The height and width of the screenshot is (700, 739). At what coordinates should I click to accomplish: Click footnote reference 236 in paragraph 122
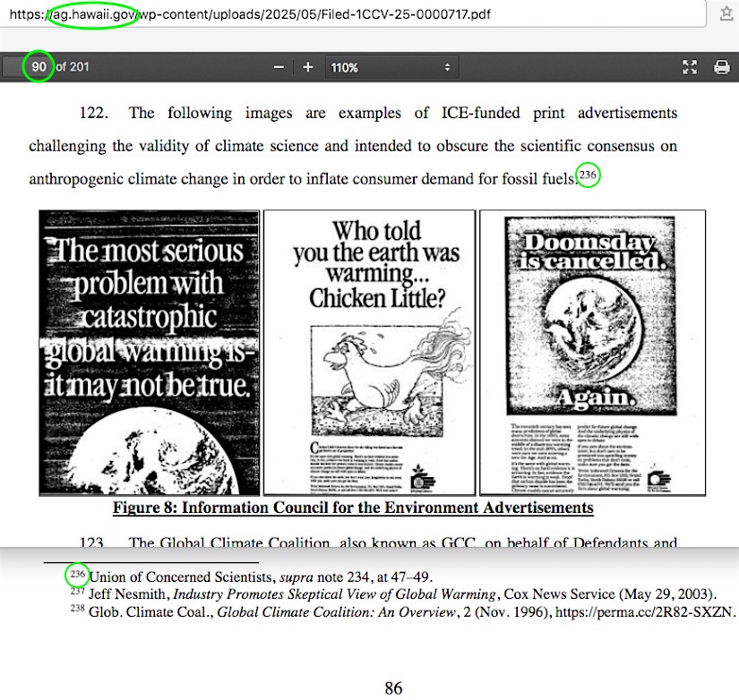click(588, 175)
